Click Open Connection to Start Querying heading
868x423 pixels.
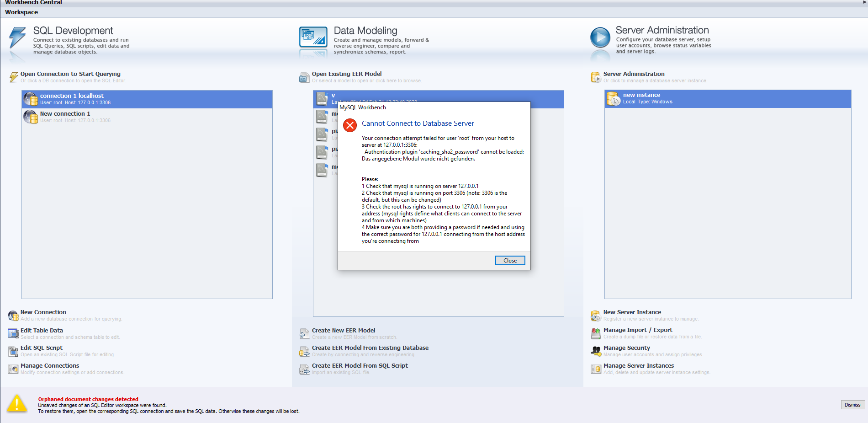point(70,74)
